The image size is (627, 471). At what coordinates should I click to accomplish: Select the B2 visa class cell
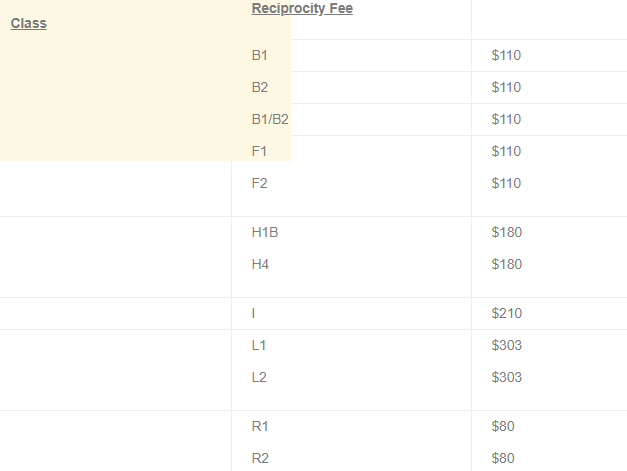pyautogui.click(x=260, y=87)
